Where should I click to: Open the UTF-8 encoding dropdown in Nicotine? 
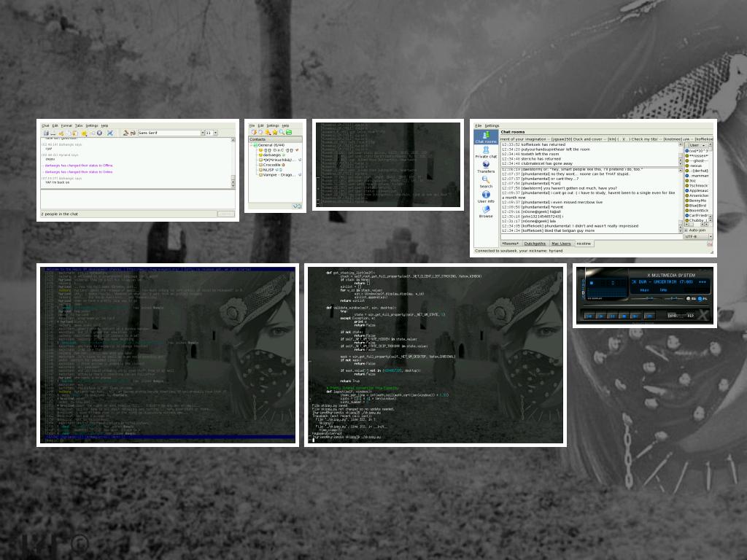699,236
